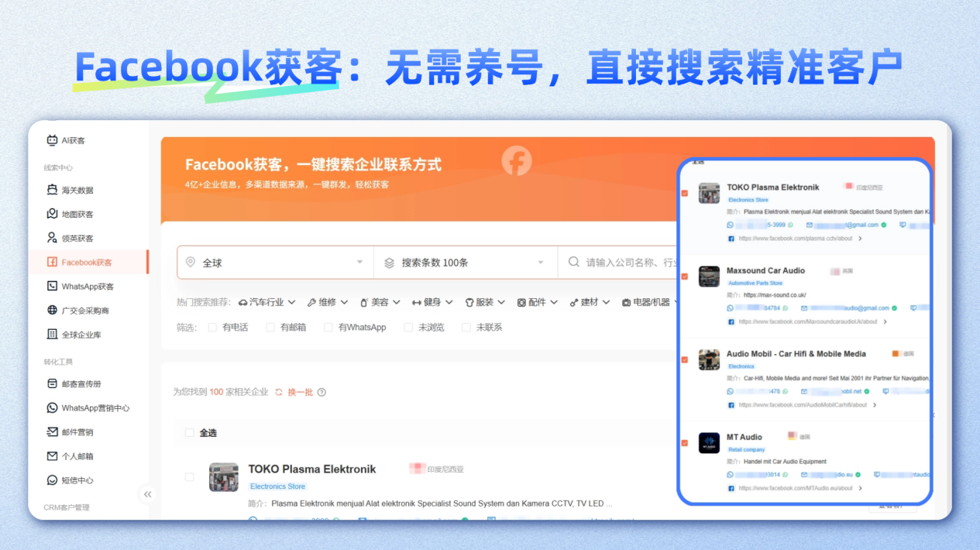
Task: Open 短信中心 sidebar item
Action: tap(70, 480)
